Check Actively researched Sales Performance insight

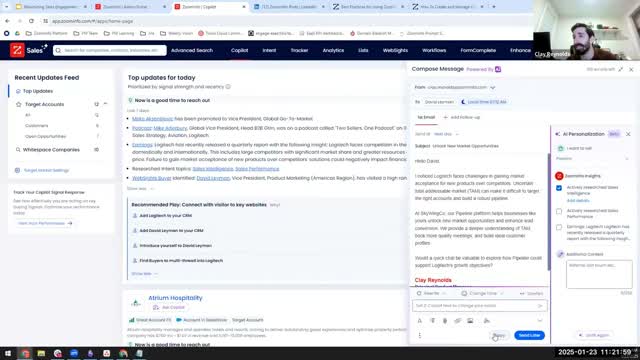pyautogui.click(x=559, y=211)
